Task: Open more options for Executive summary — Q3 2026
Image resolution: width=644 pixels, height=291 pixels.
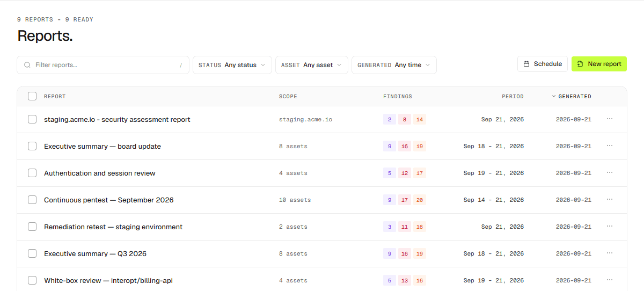Action: [x=610, y=253]
